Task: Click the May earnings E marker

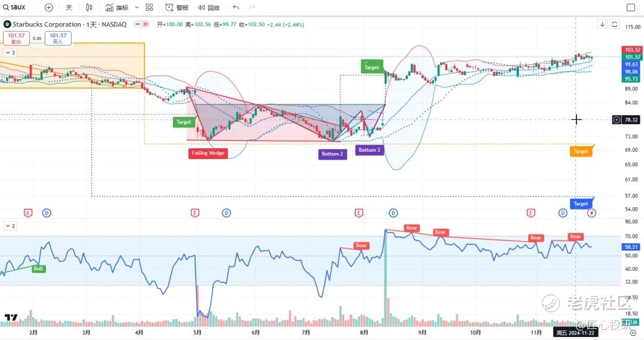Action: pyautogui.click(x=195, y=213)
